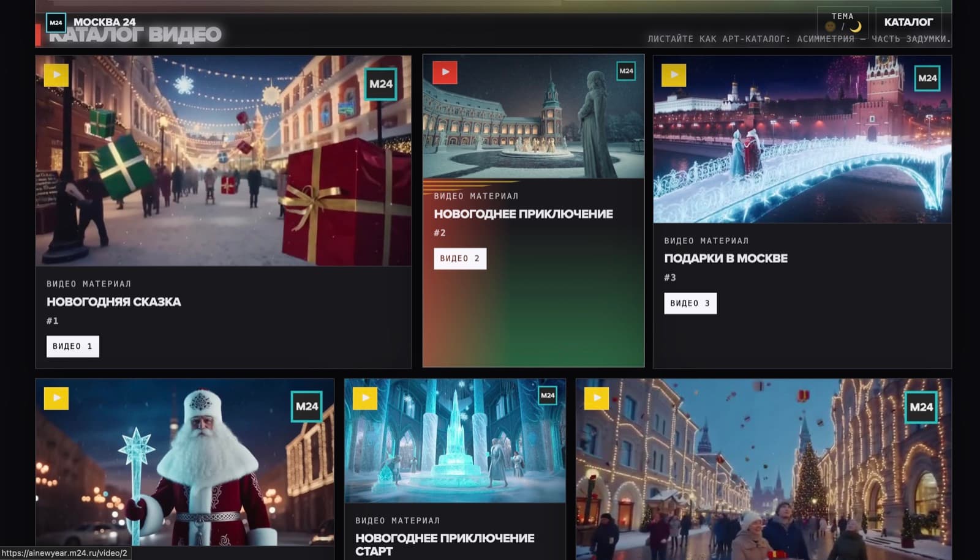Click the НОВОГОДНЕЕ ПРИКЛЮЧЕНИЕ СТАРТ title
980x560 pixels.
(445, 544)
